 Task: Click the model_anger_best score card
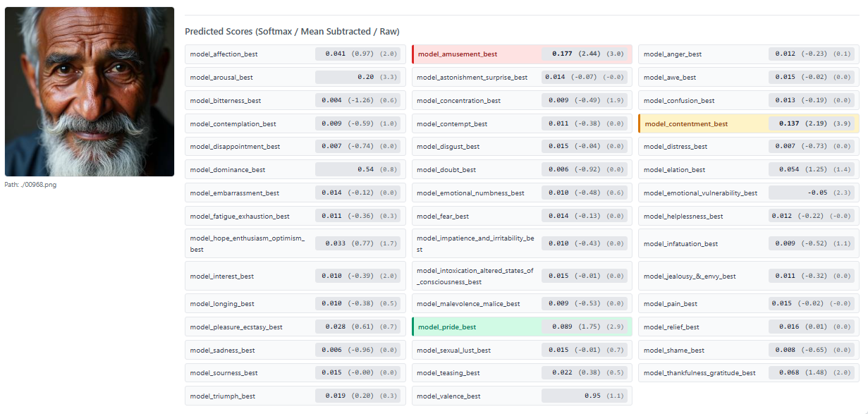coord(748,54)
